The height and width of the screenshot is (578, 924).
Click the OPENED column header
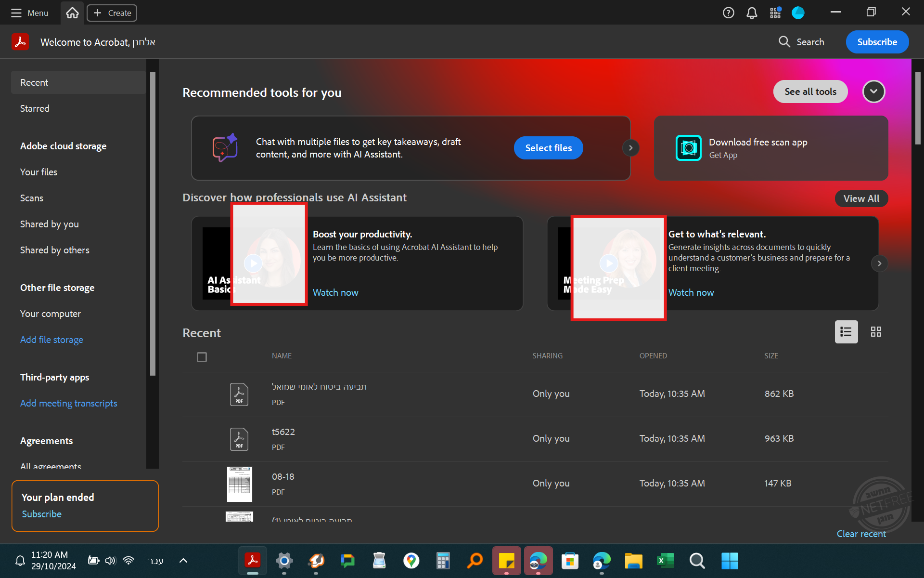(653, 356)
